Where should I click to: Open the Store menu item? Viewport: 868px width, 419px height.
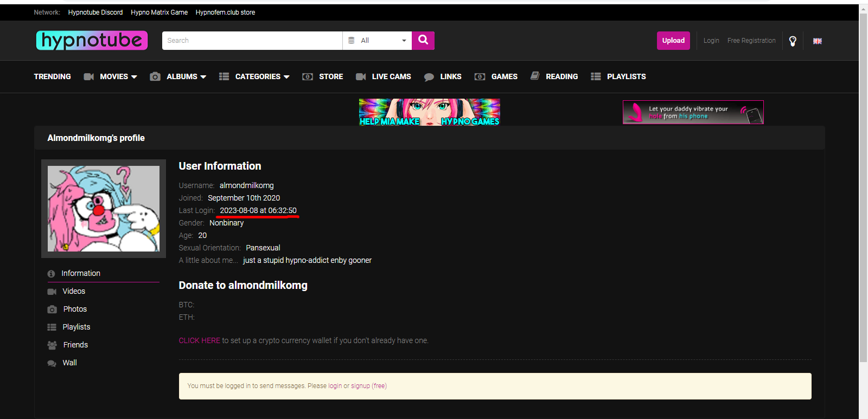(331, 76)
